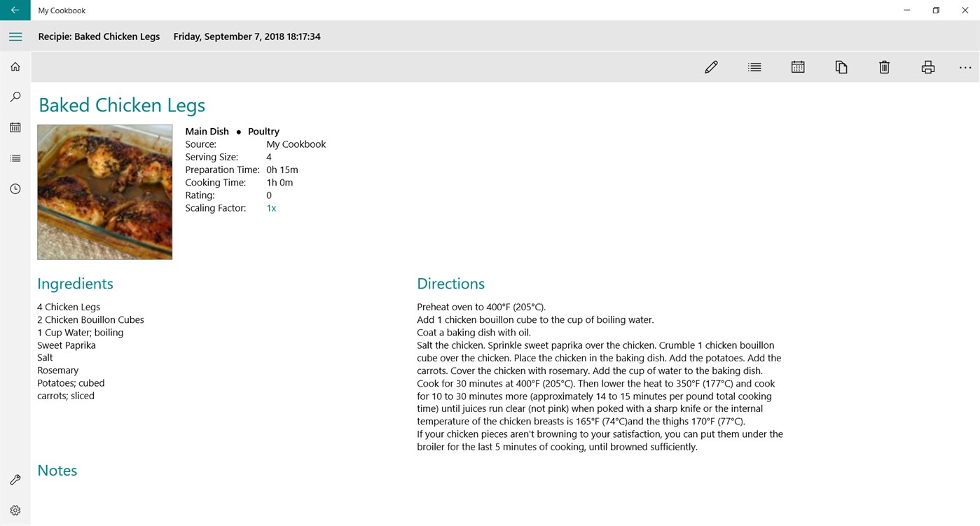980x526 pixels.
Task: Delete the Baked Chicken Legs recipe
Action: pos(884,67)
